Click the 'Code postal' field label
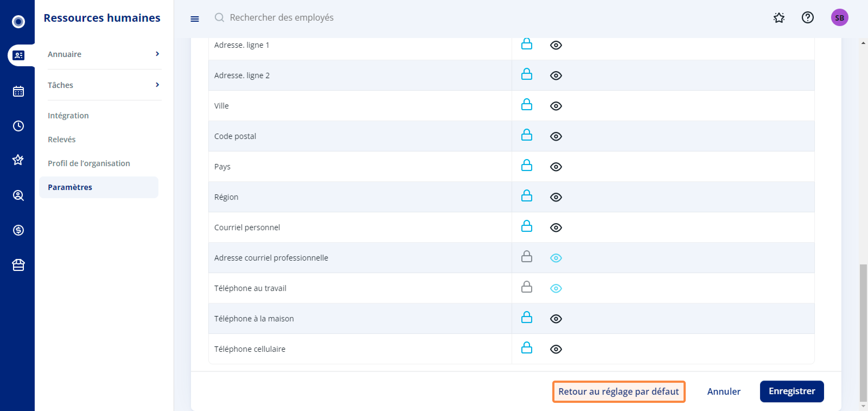The image size is (868, 411). pos(235,136)
